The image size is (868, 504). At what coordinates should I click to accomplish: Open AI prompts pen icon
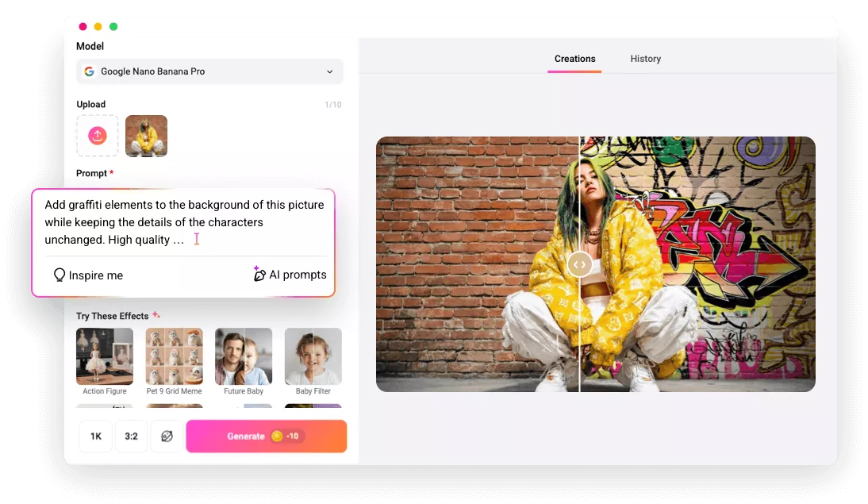[259, 275]
